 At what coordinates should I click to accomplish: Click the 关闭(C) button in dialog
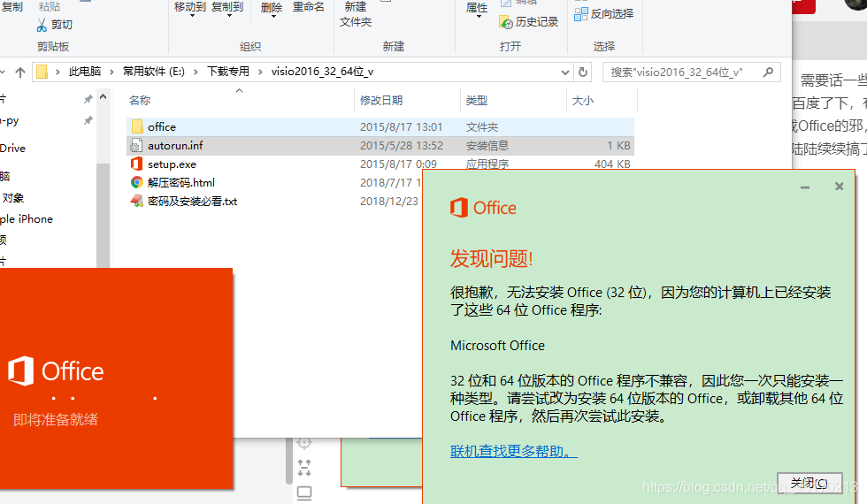click(809, 483)
